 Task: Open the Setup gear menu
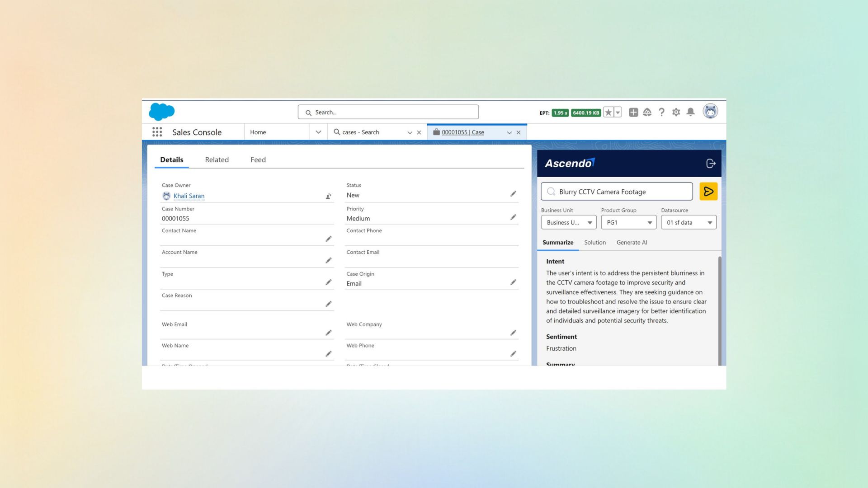676,112
